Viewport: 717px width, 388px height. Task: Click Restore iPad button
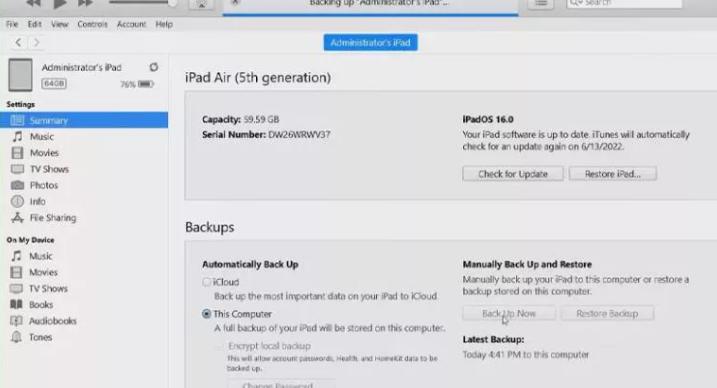[x=613, y=174]
